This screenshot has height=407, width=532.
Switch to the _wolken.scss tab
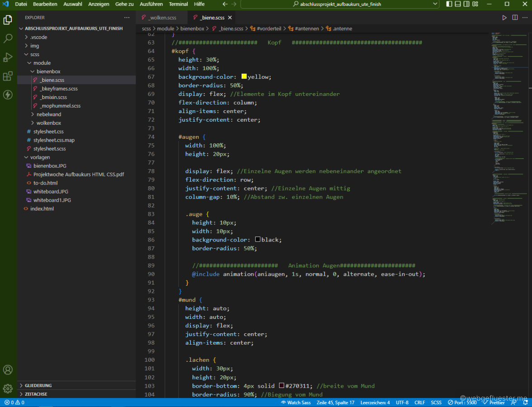point(162,18)
